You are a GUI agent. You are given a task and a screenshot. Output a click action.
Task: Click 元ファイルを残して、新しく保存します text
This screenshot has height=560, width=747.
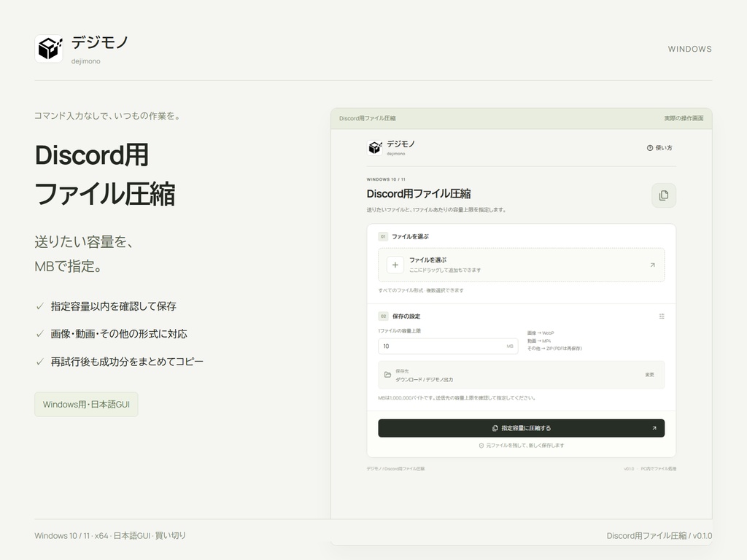525,446
